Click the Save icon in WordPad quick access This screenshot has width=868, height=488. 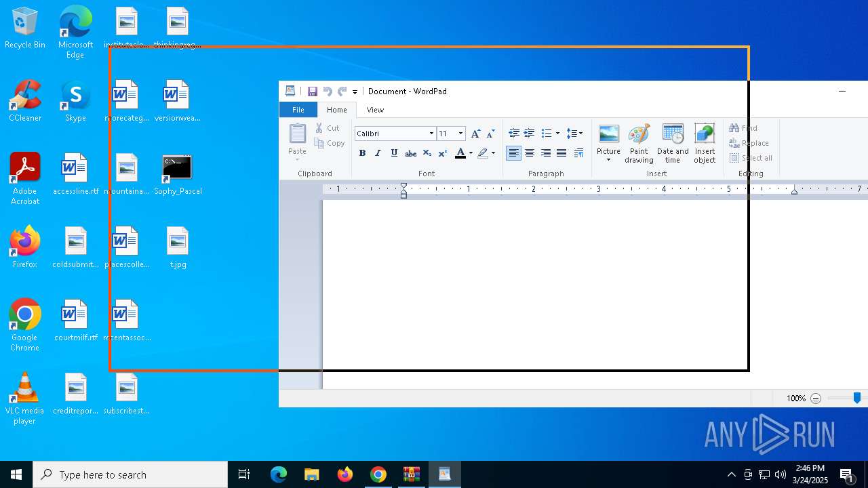click(x=313, y=91)
